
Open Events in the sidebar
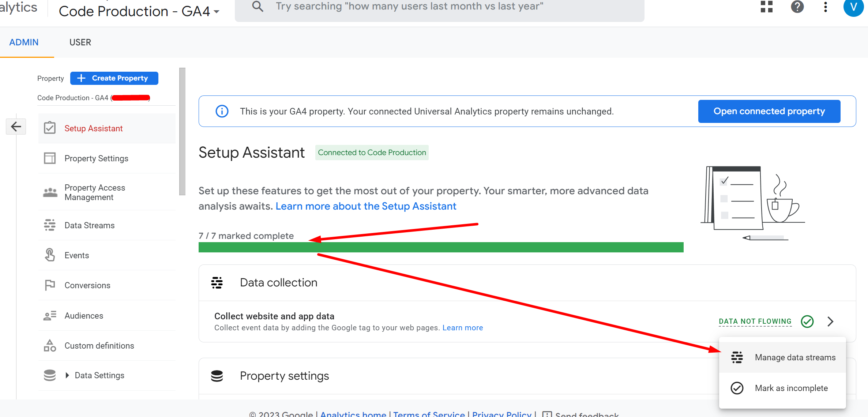[x=107, y=255]
